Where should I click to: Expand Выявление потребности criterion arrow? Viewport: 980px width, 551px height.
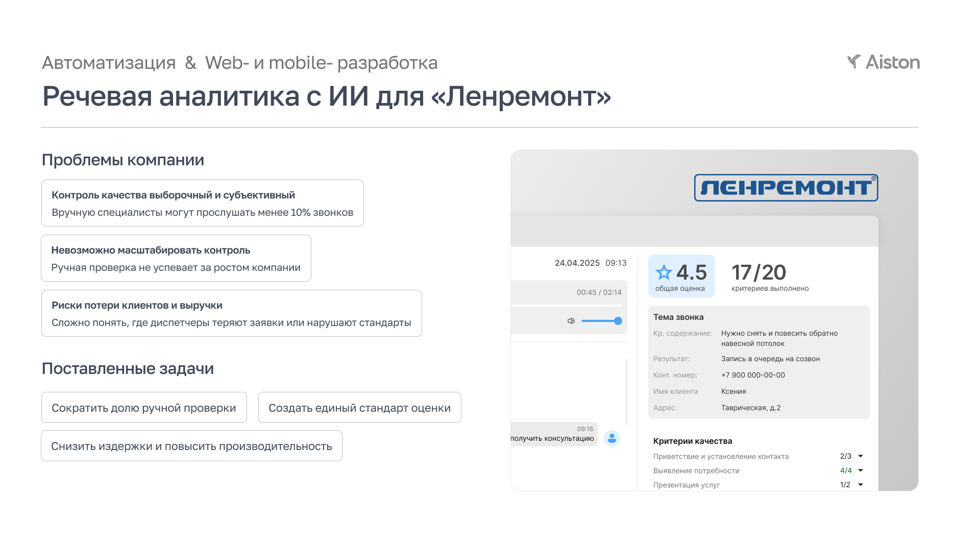click(861, 470)
